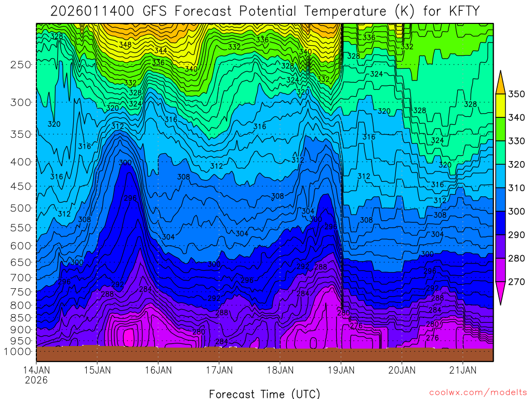Open the coolwx.com/modelts link
The width and height of the screenshot is (532, 399).
pos(478,393)
